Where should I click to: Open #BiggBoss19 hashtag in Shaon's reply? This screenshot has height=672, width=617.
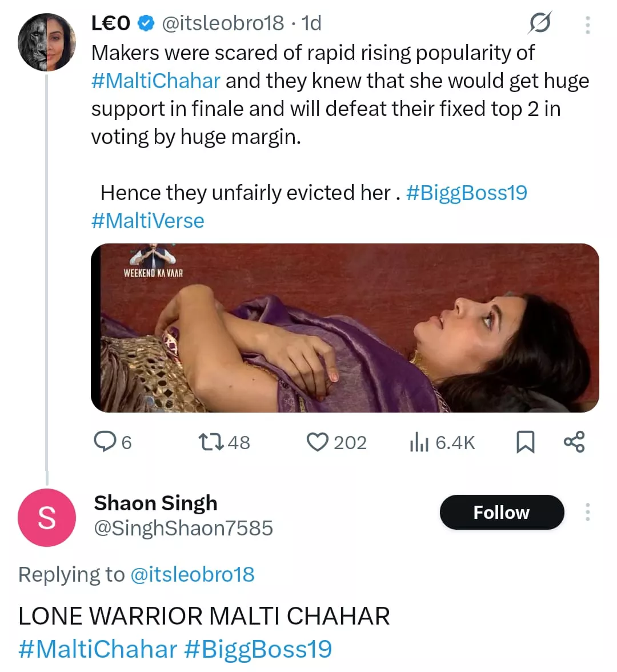pos(258,649)
